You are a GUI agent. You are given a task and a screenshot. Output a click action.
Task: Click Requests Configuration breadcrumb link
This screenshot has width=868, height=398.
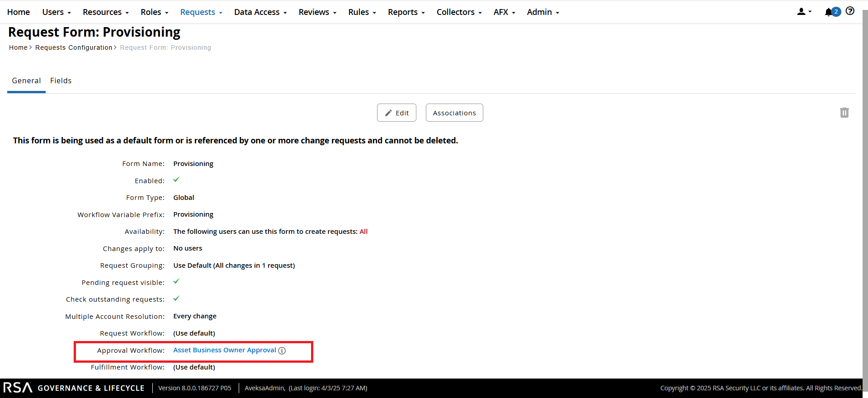(x=74, y=47)
